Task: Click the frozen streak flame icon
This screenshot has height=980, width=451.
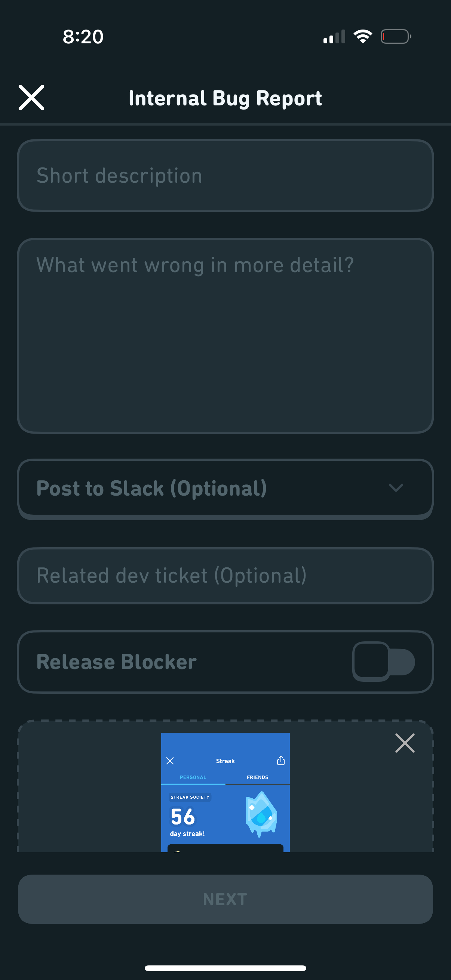Action: [x=261, y=814]
